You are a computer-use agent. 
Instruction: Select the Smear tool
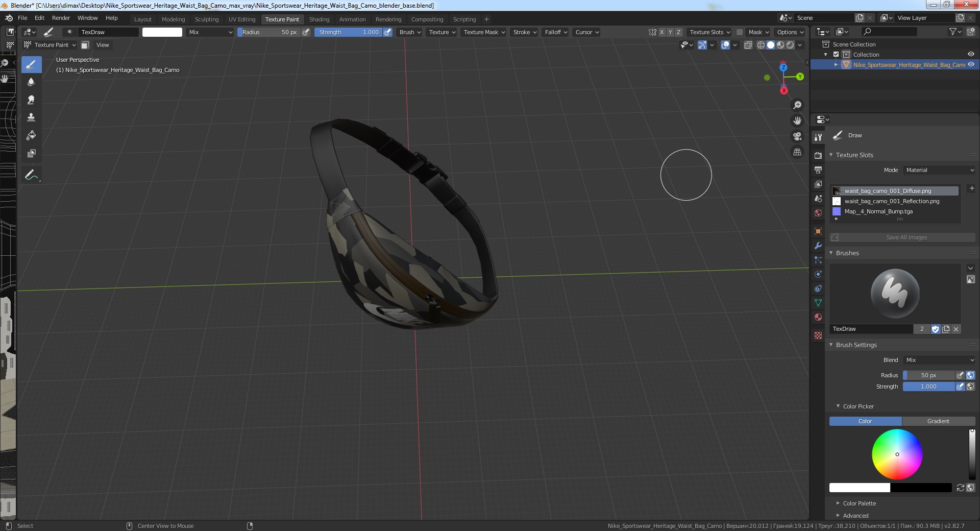[x=31, y=100]
